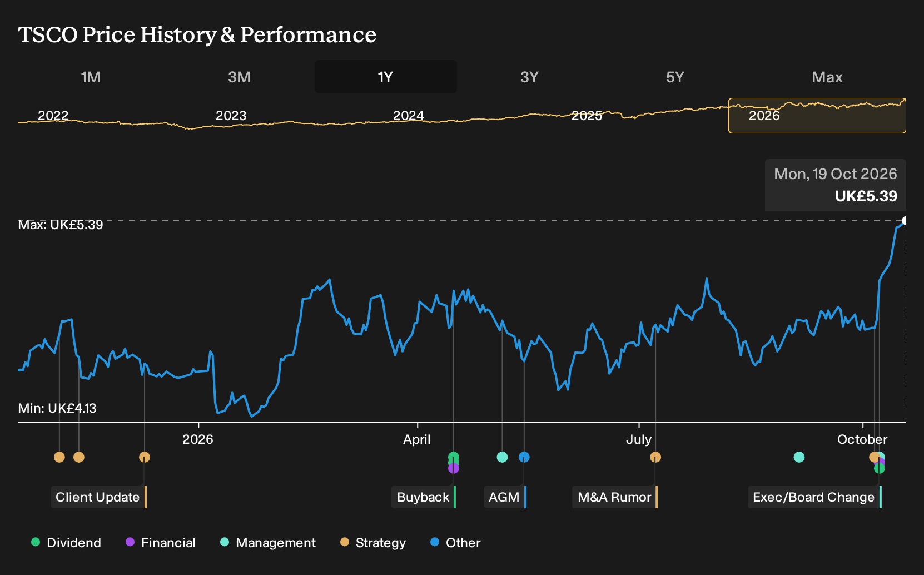Image resolution: width=924 pixels, height=575 pixels.
Task: Select the 1Y time range tab
Action: (386, 77)
